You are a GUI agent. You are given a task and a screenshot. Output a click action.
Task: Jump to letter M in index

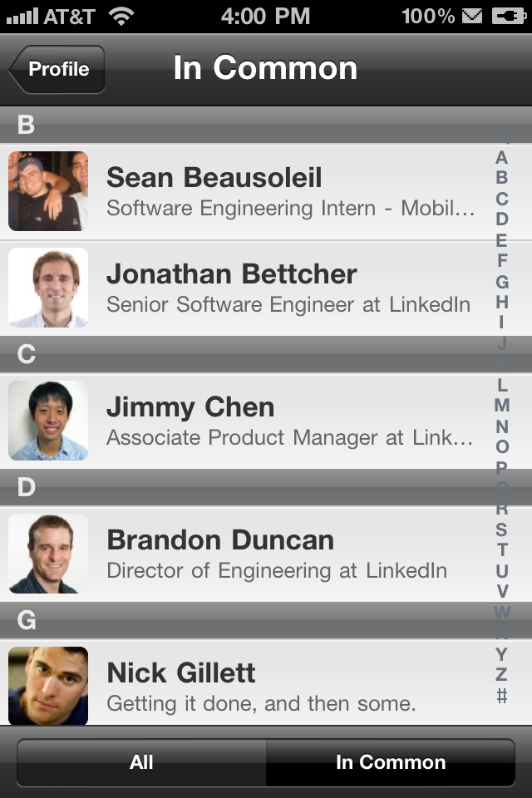coord(502,406)
